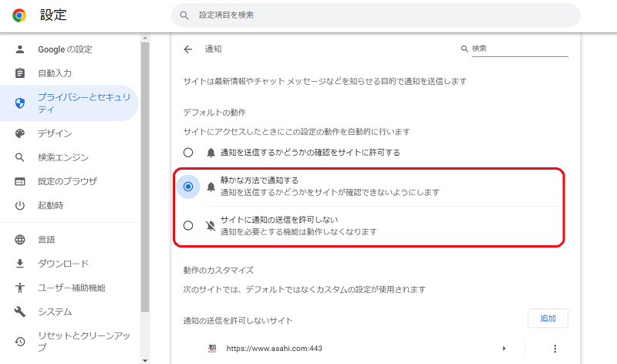Click the 追加 button
The width and height of the screenshot is (617, 364).
pyautogui.click(x=548, y=318)
